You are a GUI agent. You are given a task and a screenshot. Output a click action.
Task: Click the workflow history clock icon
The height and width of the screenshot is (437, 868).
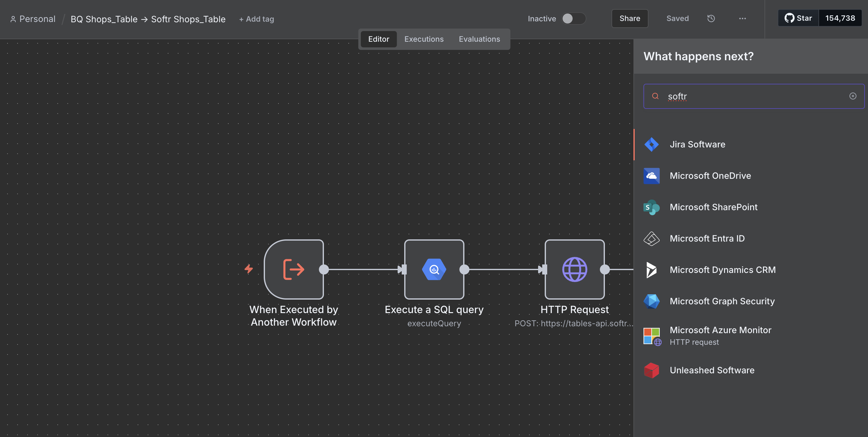pos(711,19)
